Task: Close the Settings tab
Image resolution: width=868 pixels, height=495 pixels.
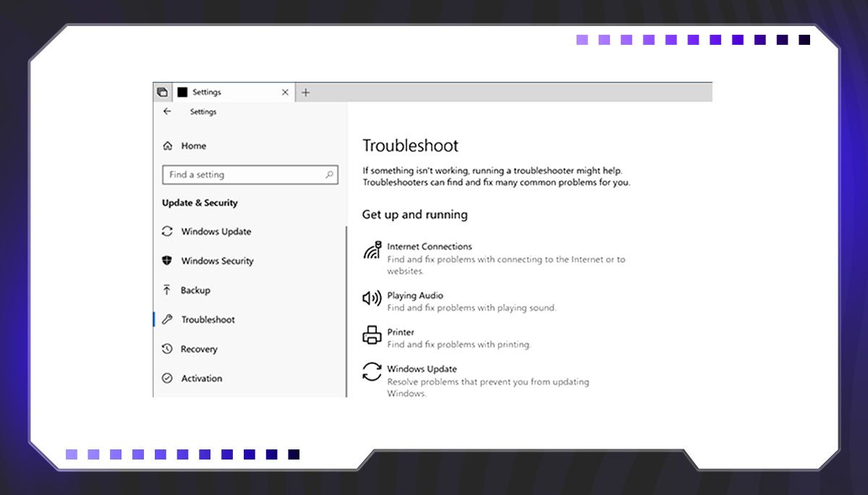Action: 285,93
